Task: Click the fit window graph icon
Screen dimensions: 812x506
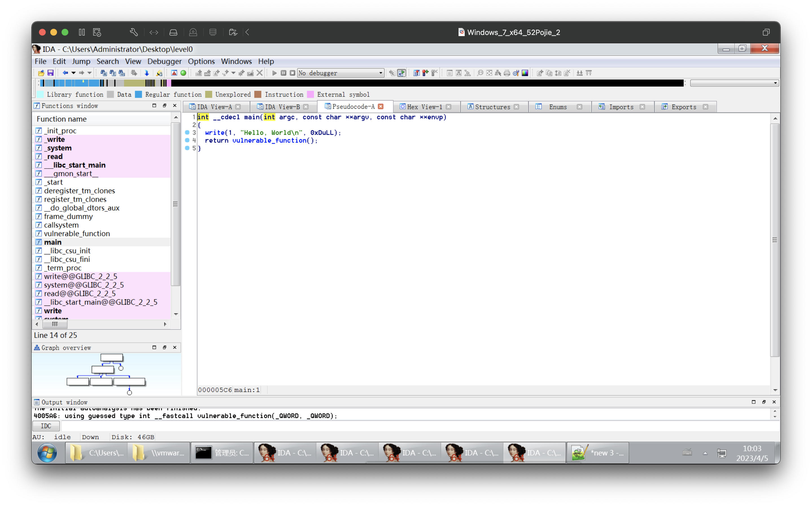Action: tap(489, 73)
